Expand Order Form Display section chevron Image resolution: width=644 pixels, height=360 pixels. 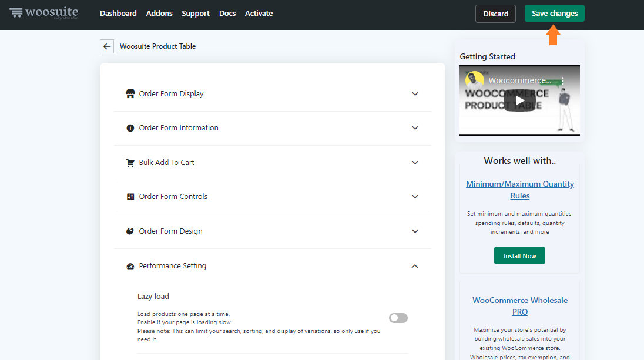415,94
